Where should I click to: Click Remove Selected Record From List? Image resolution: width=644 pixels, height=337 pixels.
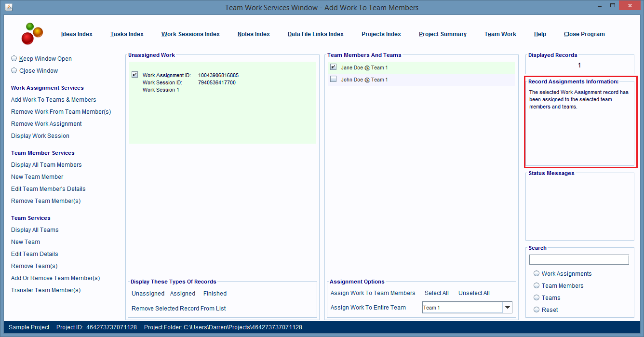(179, 309)
